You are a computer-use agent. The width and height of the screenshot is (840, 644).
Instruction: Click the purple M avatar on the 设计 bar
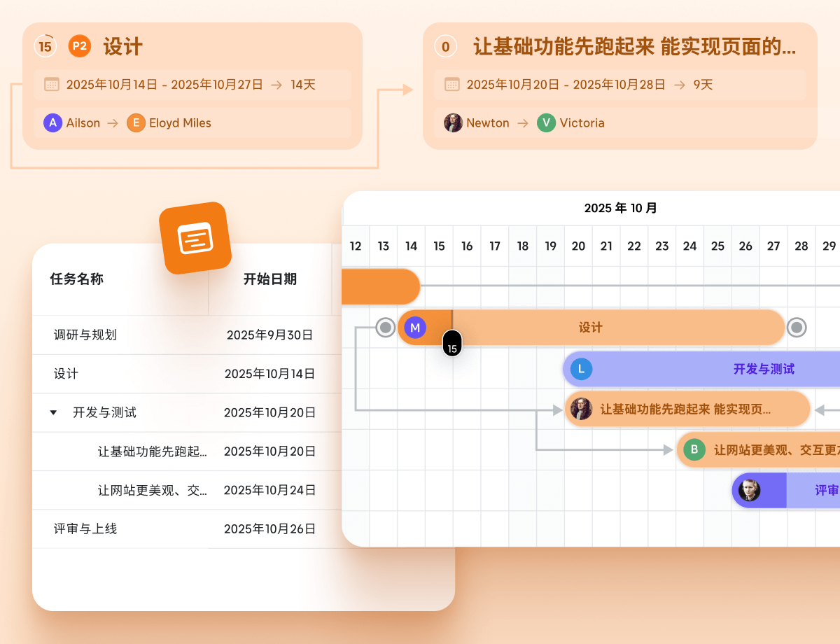(416, 327)
